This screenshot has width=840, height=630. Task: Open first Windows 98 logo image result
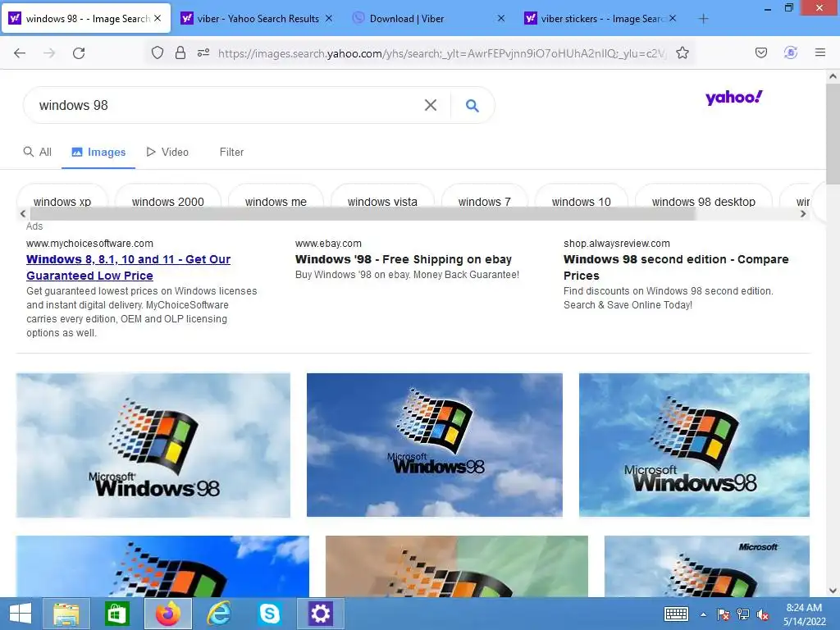(153, 445)
